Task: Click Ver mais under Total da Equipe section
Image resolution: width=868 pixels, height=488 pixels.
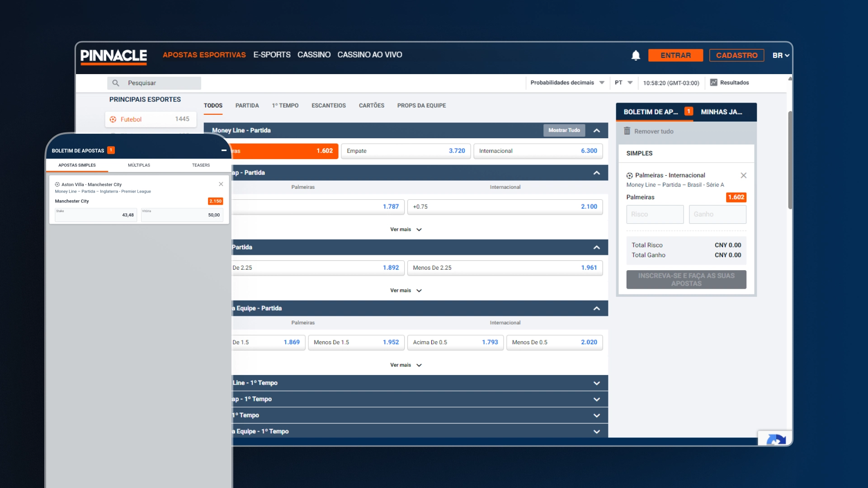Action: (406, 365)
